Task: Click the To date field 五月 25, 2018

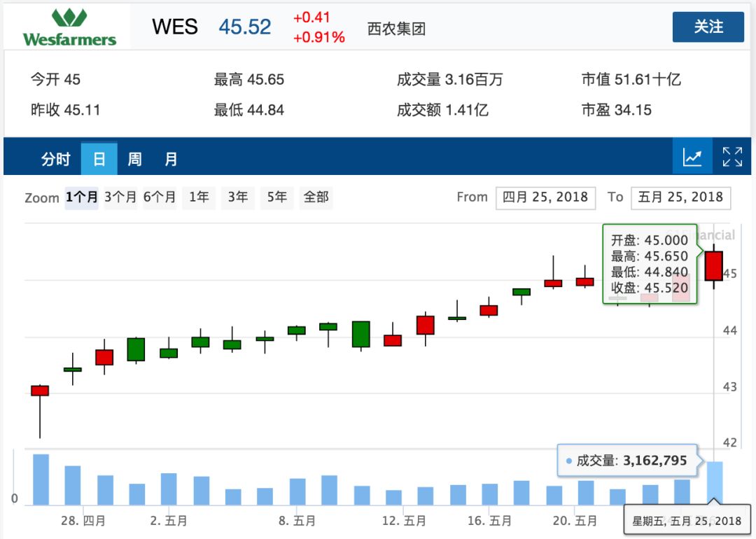Action: [681, 197]
